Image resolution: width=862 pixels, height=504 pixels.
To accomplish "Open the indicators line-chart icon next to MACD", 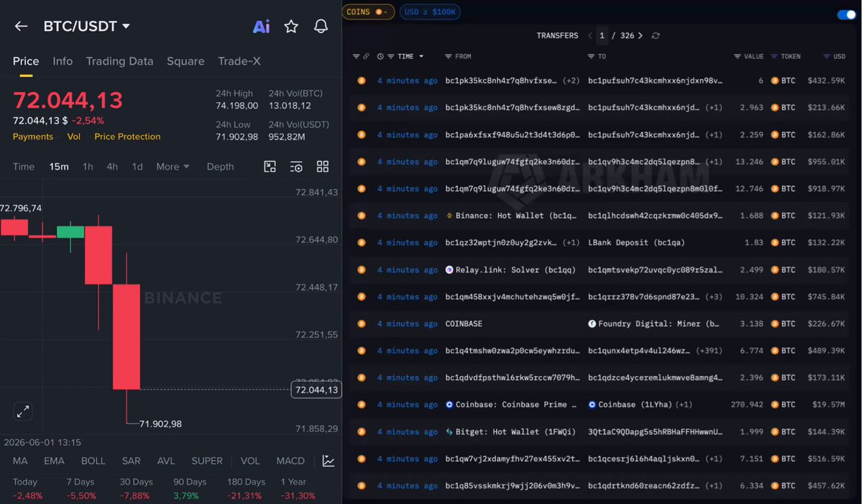I will (x=329, y=461).
